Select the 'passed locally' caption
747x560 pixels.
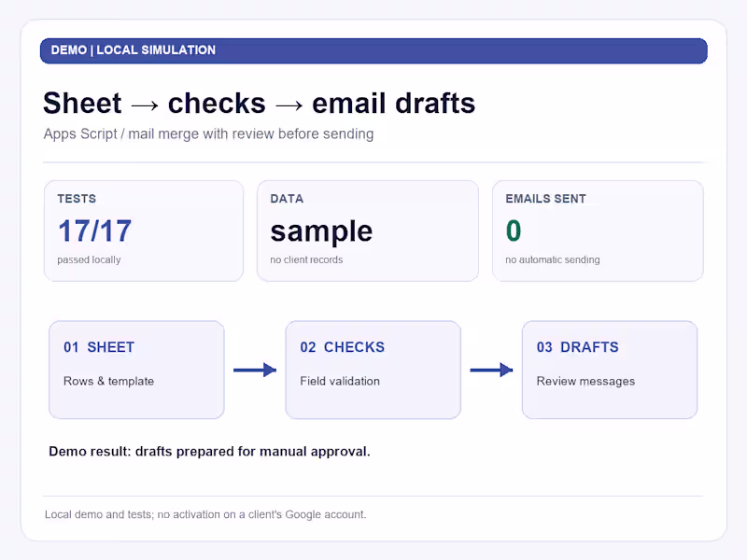[89, 260]
